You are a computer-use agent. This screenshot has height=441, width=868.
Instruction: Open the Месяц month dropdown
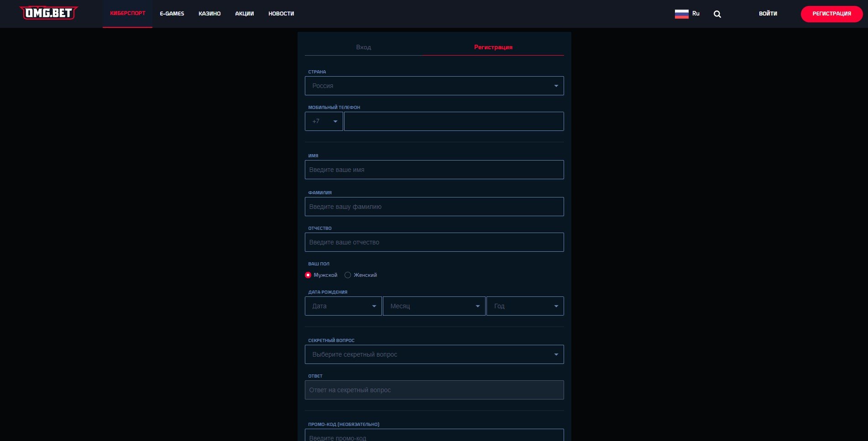[434, 306]
